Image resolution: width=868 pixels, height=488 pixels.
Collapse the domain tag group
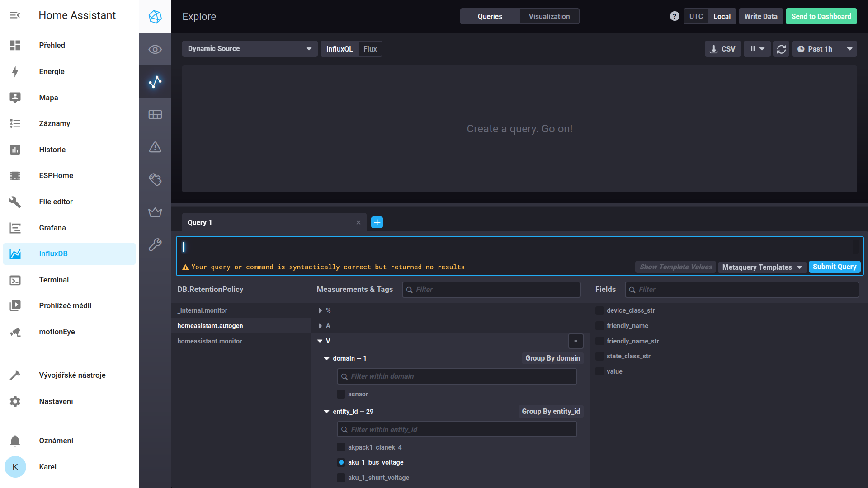[x=327, y=358]
